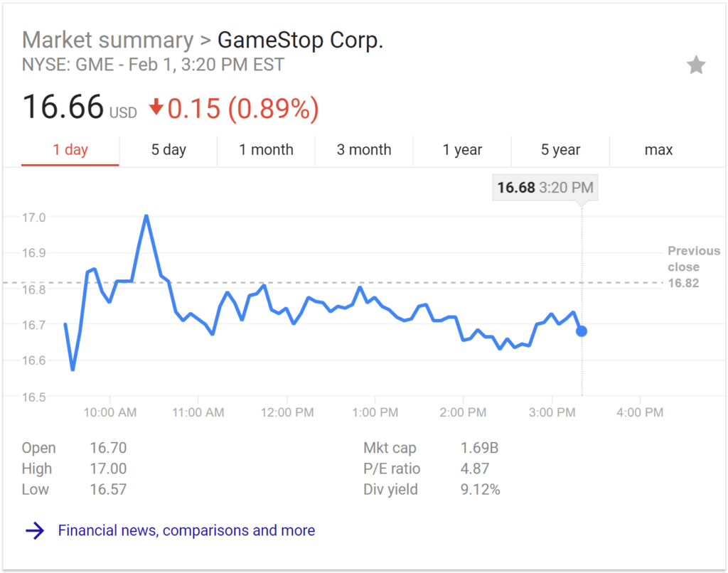Select the 1 year tab

click(x=462, y=150)
